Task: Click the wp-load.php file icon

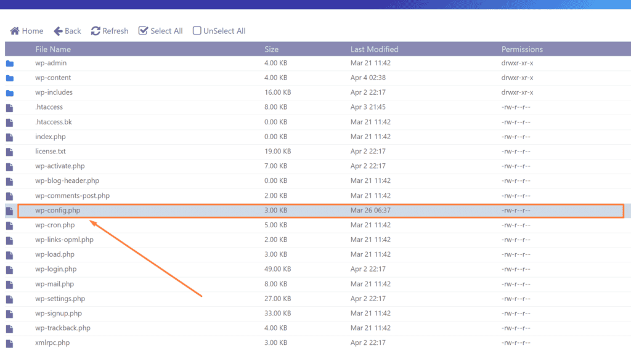Action: (x=10, y=255)
